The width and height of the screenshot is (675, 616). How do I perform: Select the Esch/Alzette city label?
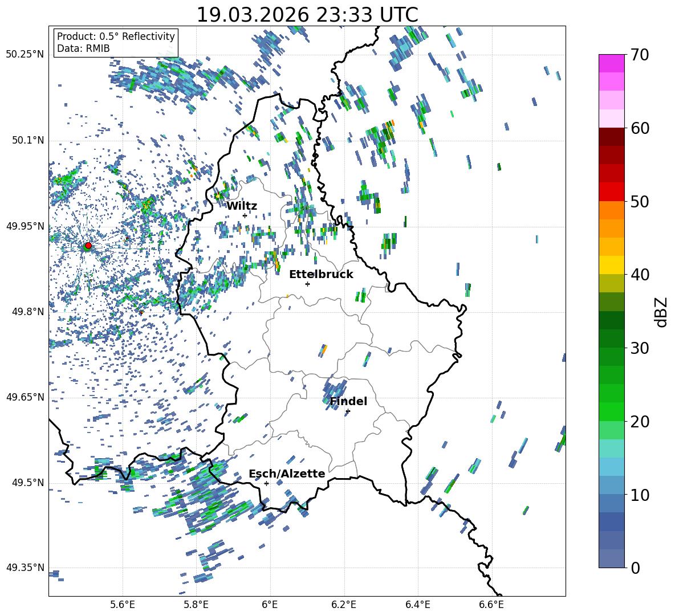(287, 474)
